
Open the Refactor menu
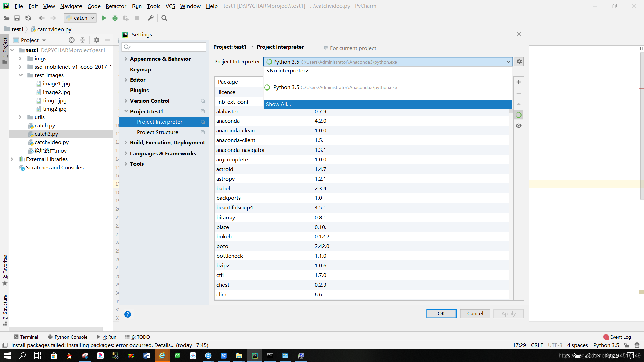pos(116,6)
